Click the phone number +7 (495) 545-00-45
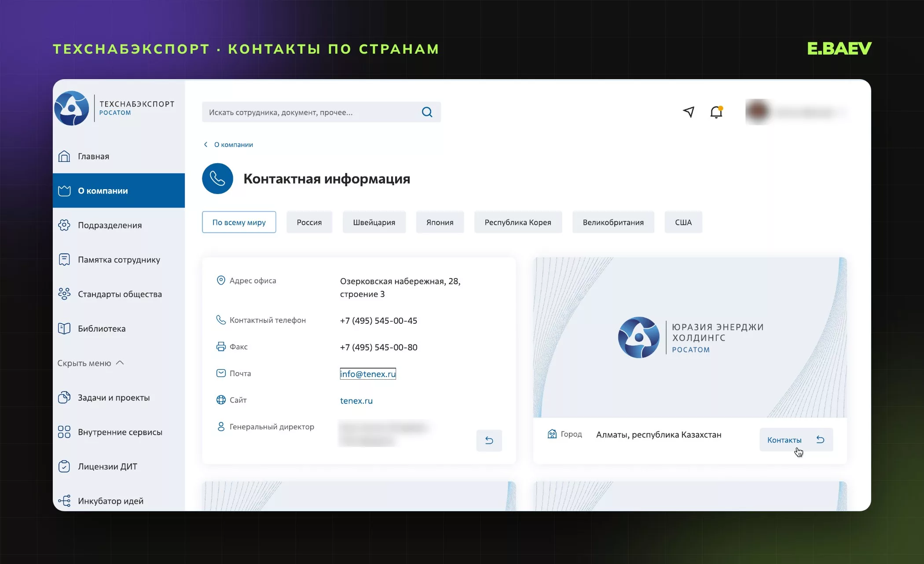Image resolution: width=924 pixels, height=564 pixels. pyautogui.click(x=378, y=320)
